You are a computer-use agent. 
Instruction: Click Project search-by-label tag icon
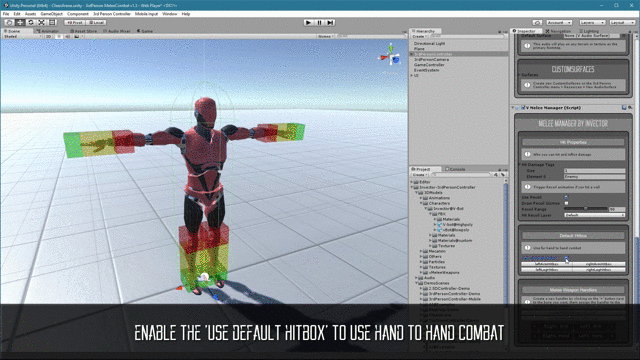(x=503, y=175)
